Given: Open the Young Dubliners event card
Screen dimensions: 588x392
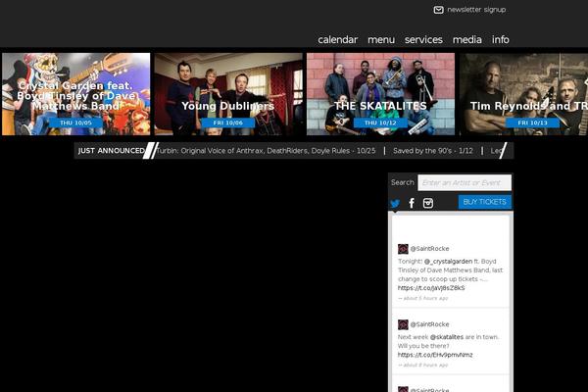Looking at the screenshot, I should tap(228, 94).
